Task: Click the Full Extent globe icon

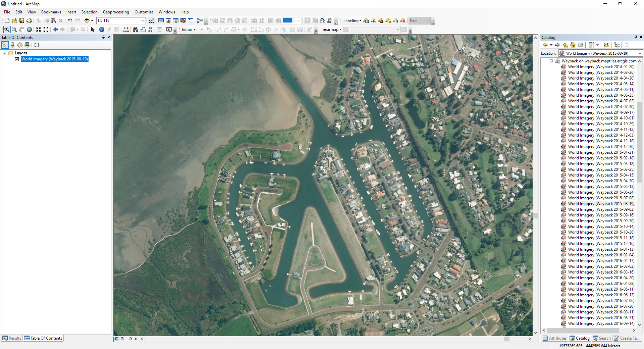Action: (x=30, y=30)
